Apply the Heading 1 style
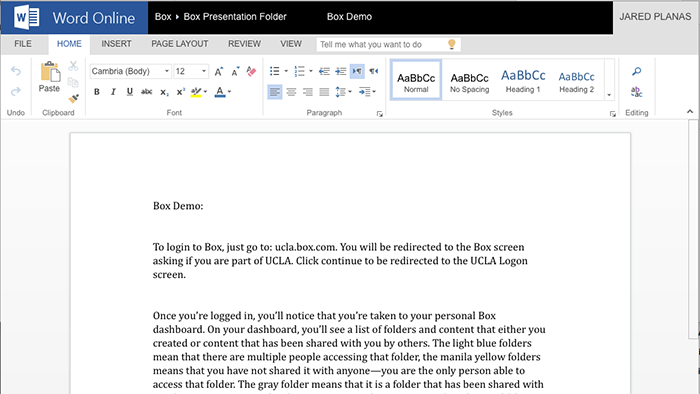This screenshot has width=700, height=394. pyautogui.click(x=523, y=80)
